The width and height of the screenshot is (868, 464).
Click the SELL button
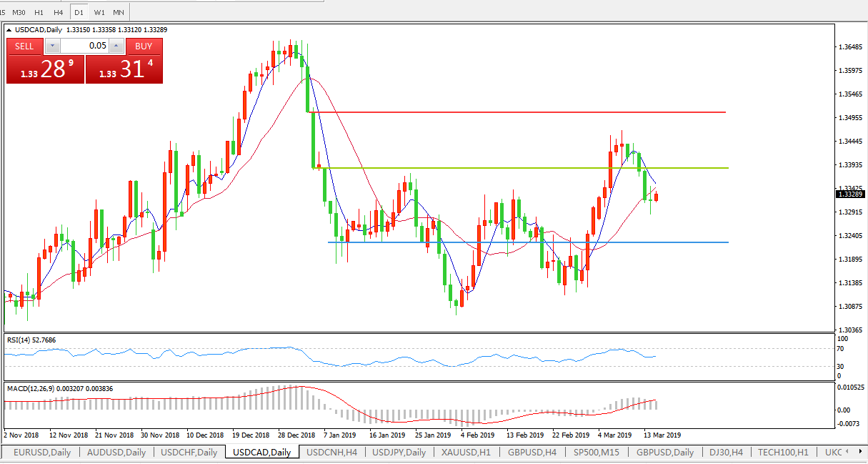tap(25, 46)
